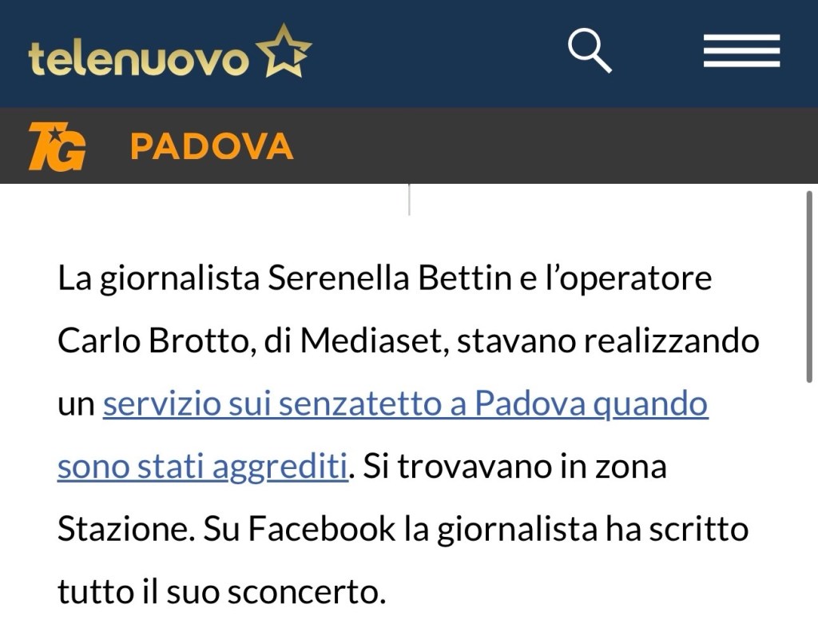Grab the vertical scrollbar thumb
This screenshot has width=818, height=644.
point(809,288)
